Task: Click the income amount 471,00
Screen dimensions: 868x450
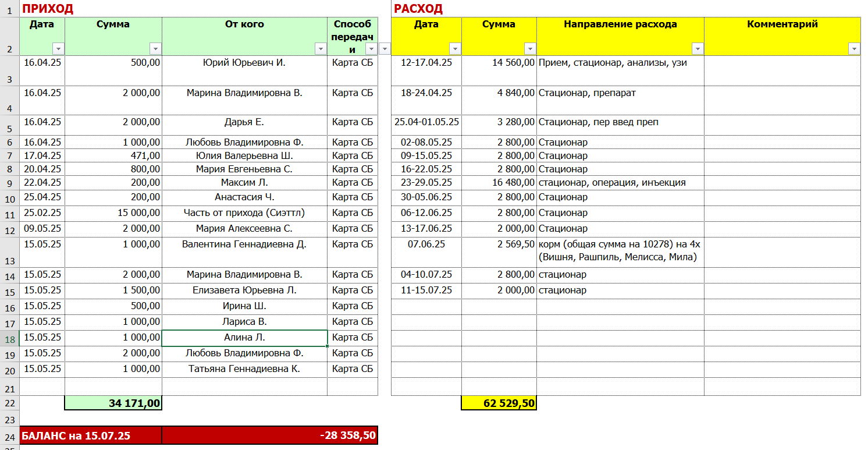Action: pos(113,155)
